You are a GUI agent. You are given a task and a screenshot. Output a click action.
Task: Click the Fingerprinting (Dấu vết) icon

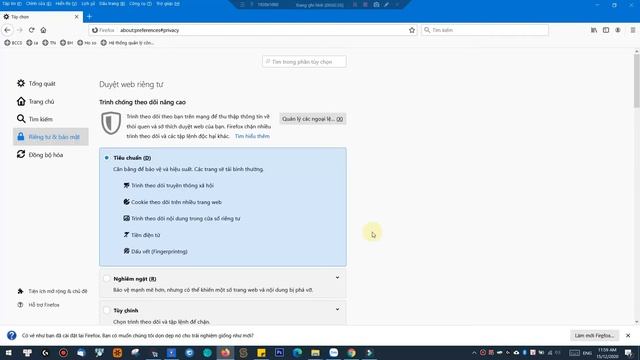click(127, 251)
